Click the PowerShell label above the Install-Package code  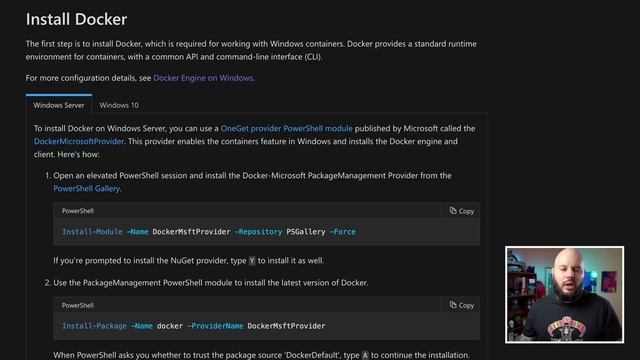tap(78, 305)
